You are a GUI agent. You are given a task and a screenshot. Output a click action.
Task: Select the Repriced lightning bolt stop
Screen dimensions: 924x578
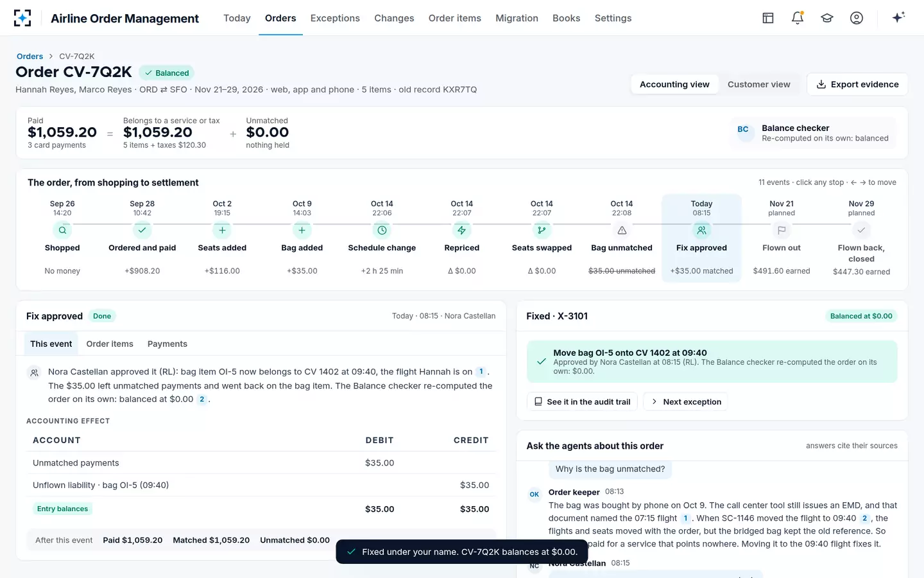[x=462, y=230]
